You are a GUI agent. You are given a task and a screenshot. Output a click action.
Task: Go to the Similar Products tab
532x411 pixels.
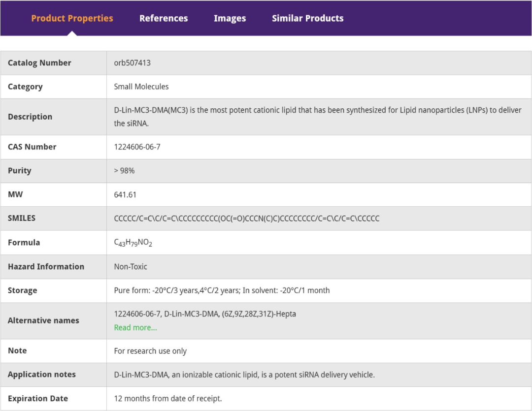pyautogui.click(x=307, y=18)
